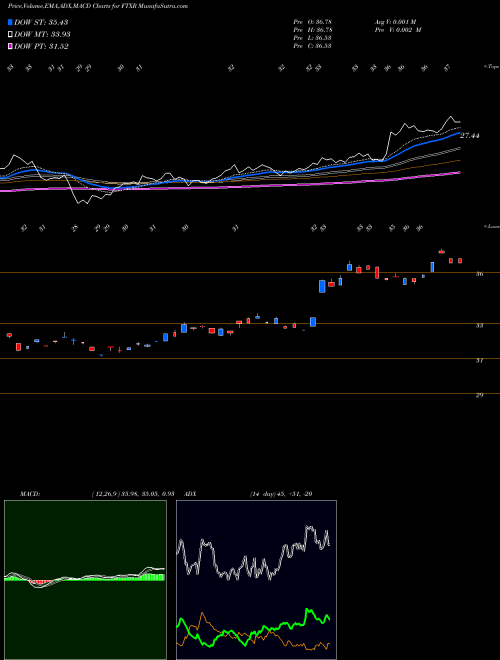Click the 'Pre O: 36.78' open value
This screenshot has height=660, width=500.
point(312,22)
